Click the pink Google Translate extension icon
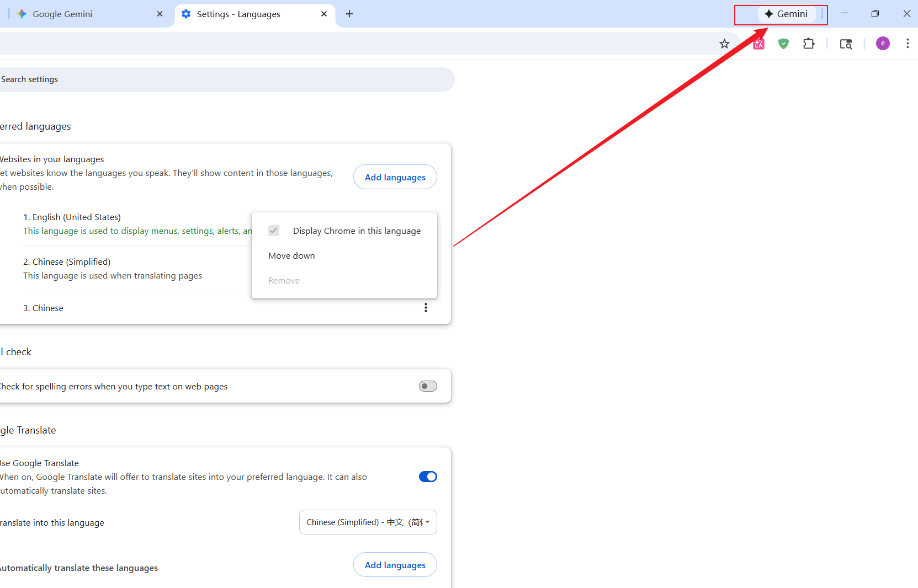Screen dimensions: 918x588 758,44
